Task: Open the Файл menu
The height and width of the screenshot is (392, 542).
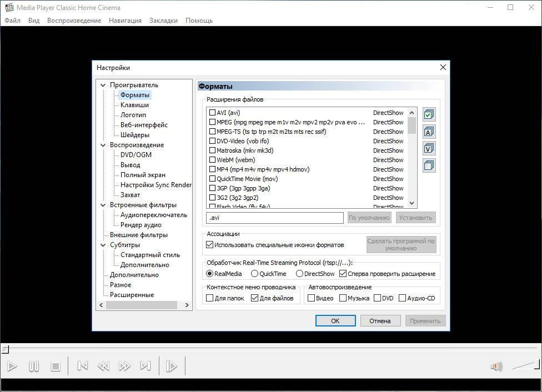Action: click(12, 21)
